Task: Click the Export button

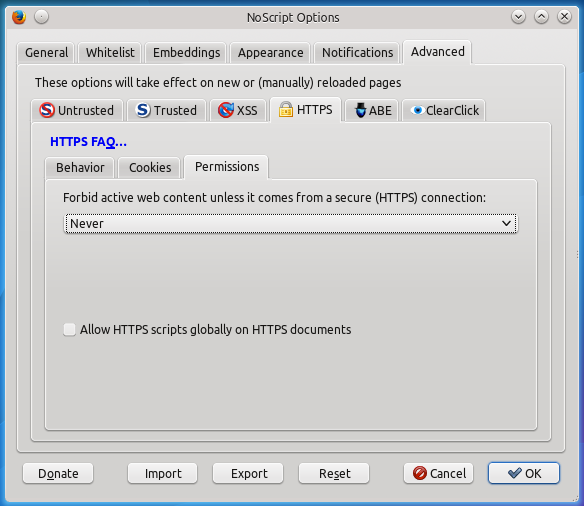Action: point(248,473)
